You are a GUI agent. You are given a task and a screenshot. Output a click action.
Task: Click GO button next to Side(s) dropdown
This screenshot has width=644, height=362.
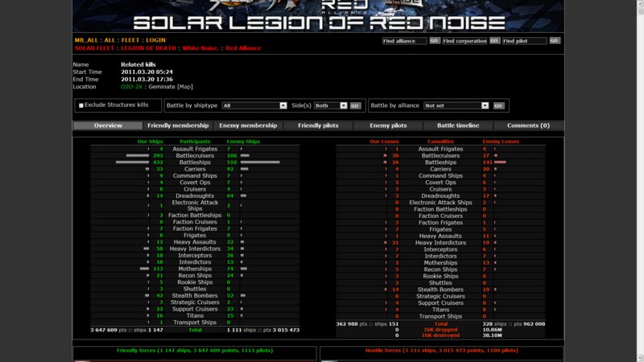pos(355,105)
